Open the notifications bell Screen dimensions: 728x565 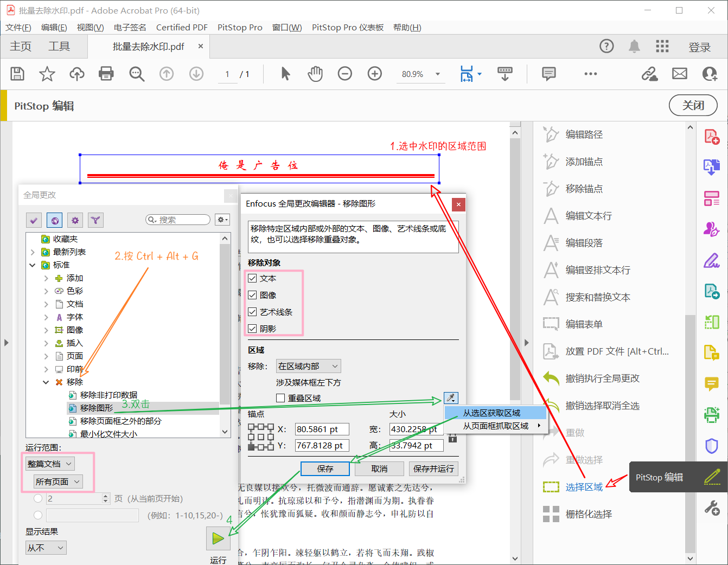pyautogui.click(x=634, y=46)
